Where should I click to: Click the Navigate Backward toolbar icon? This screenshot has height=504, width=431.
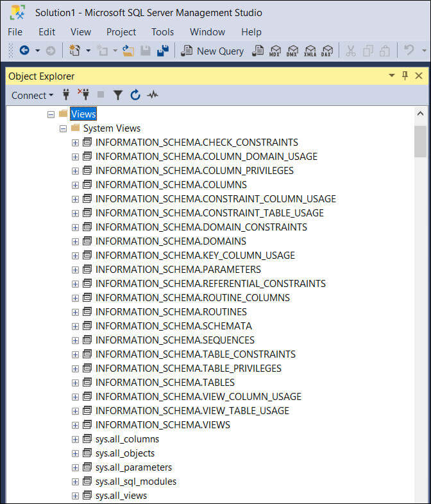point(24,51)
